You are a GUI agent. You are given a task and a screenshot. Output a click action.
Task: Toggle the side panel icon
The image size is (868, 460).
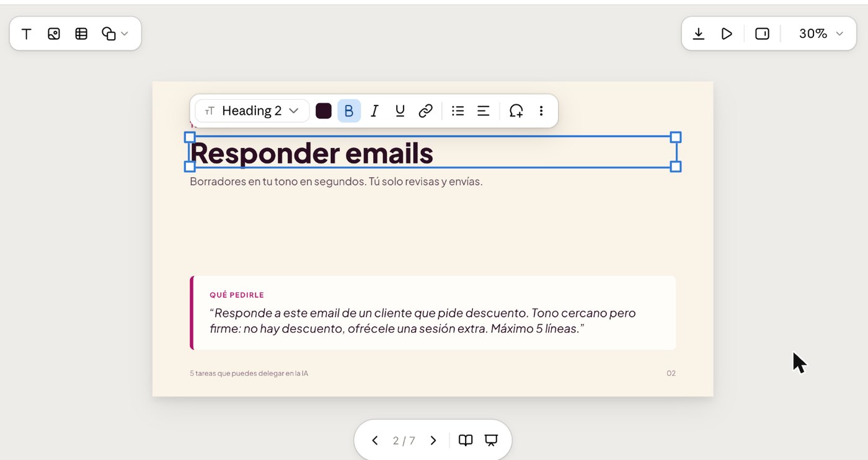click(x=762, y=33)
